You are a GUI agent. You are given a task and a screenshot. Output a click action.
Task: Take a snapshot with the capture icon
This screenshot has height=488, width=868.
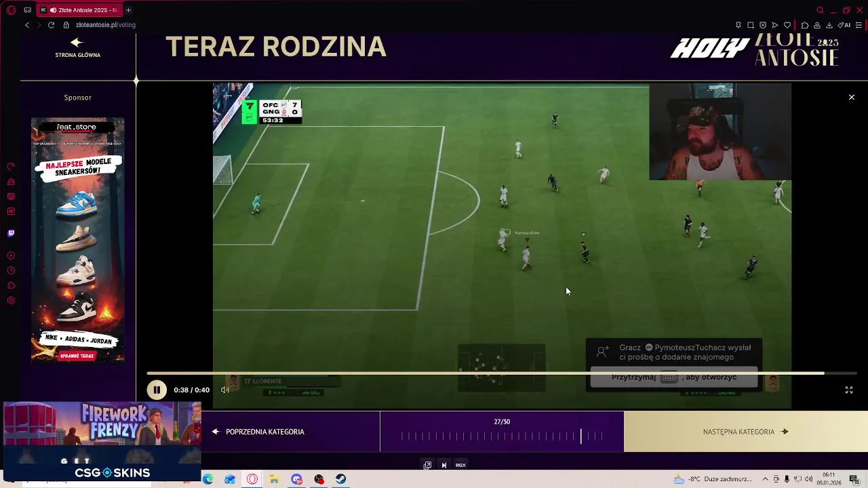[751, 25]
